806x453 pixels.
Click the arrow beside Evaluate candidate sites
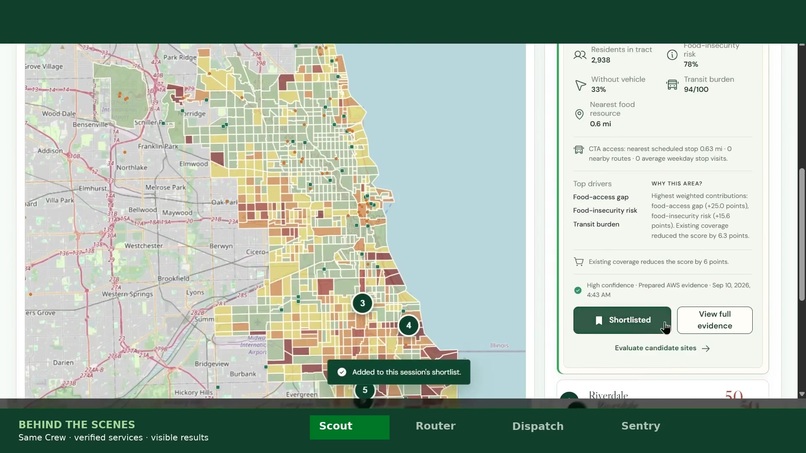point(706,348)
